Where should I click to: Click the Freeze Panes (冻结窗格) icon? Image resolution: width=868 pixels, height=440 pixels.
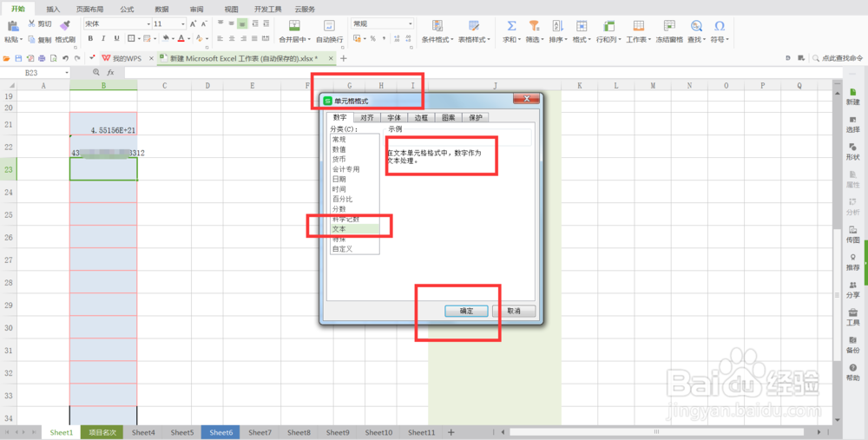[x=669, y=25]
